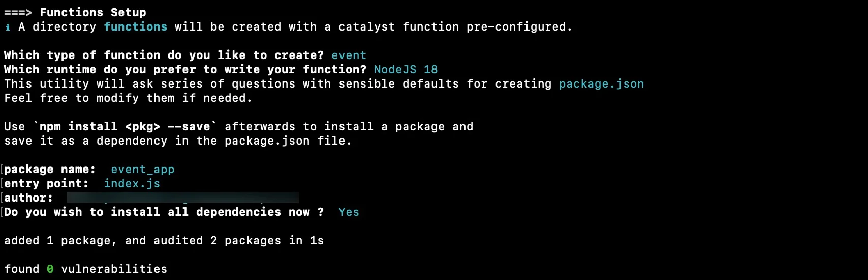Click the entry point: prompt label
This screenshot has width=868, height=280.
46,184
